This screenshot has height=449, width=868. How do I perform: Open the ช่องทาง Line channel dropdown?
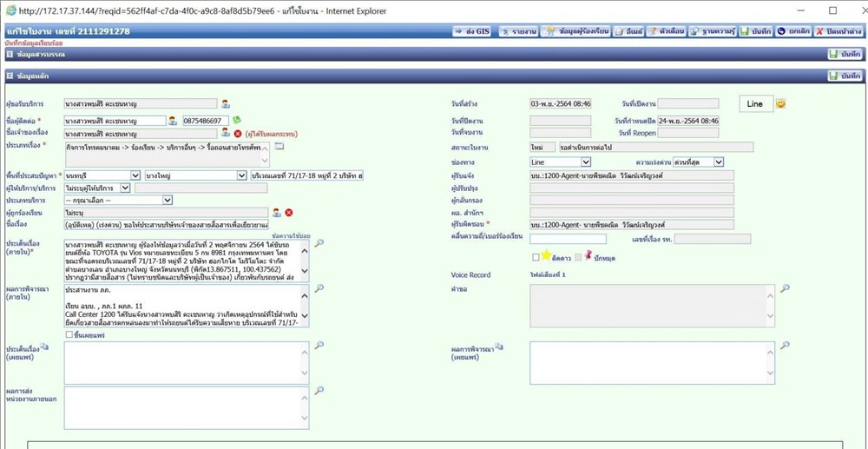[560, 162]
